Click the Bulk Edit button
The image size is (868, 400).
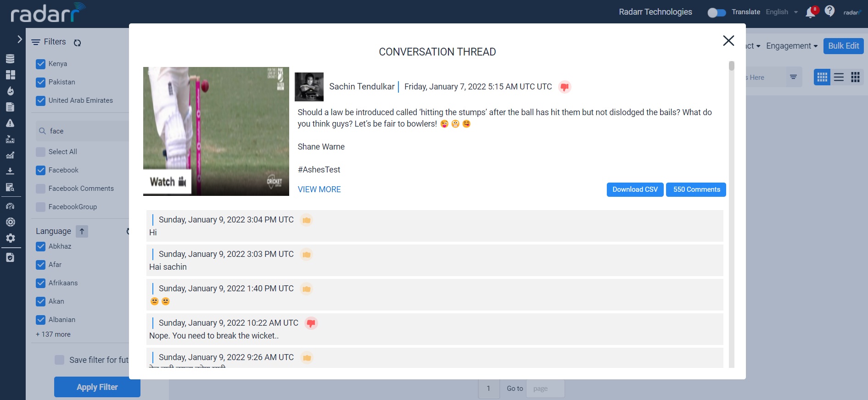[844, 46]
